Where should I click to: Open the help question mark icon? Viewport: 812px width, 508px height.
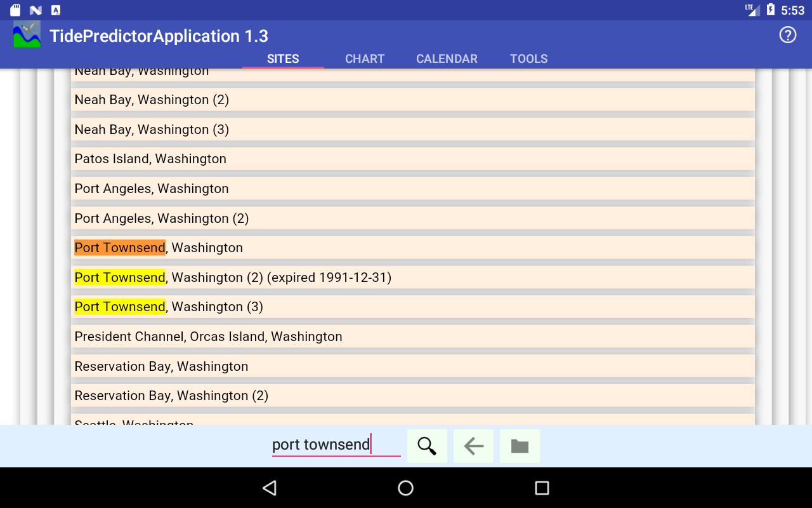(x=788, y=35)
